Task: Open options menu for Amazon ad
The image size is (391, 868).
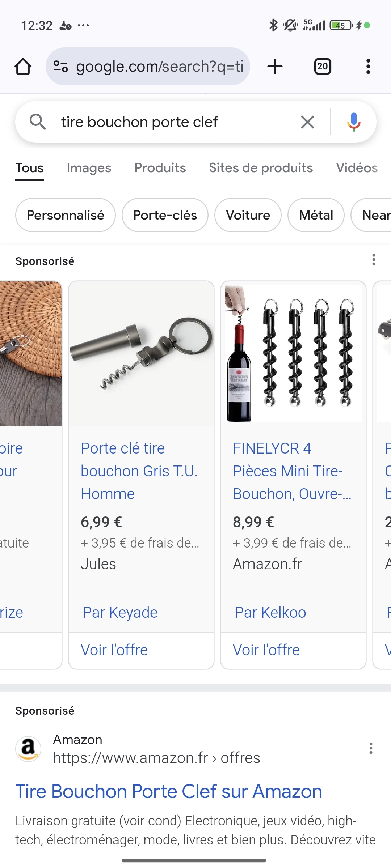Action: coord(371,748)
